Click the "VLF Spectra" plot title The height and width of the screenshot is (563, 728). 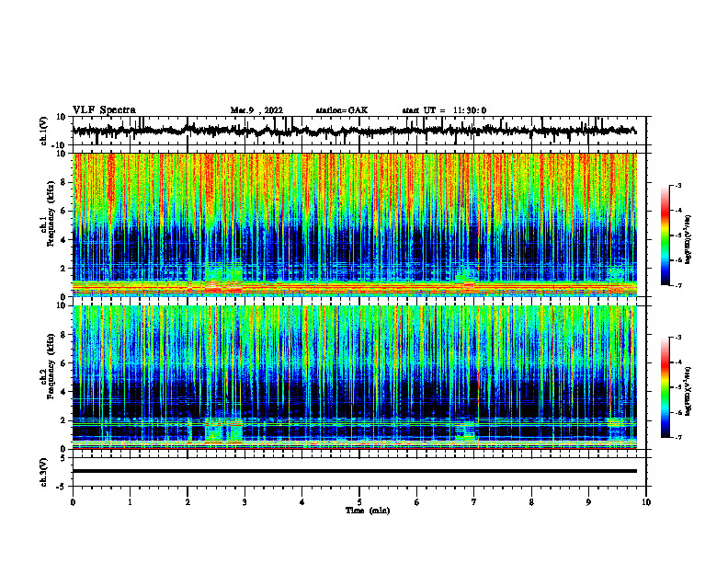(104, 110)
